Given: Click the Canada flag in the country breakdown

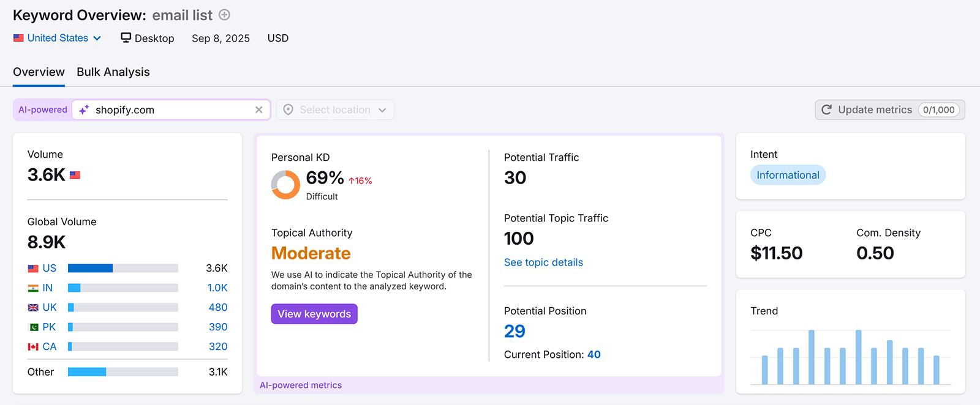Looking at the screenshot, I should click(32, 346).
